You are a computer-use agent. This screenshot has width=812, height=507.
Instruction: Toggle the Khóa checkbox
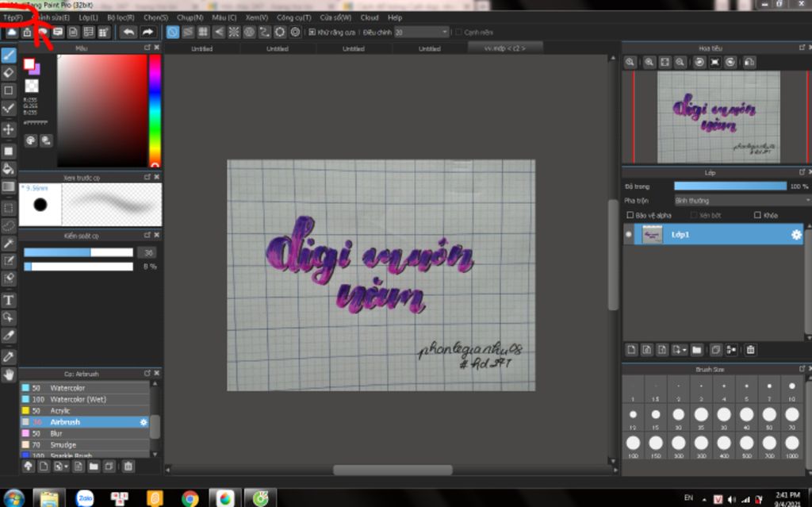tap(757, 214)
